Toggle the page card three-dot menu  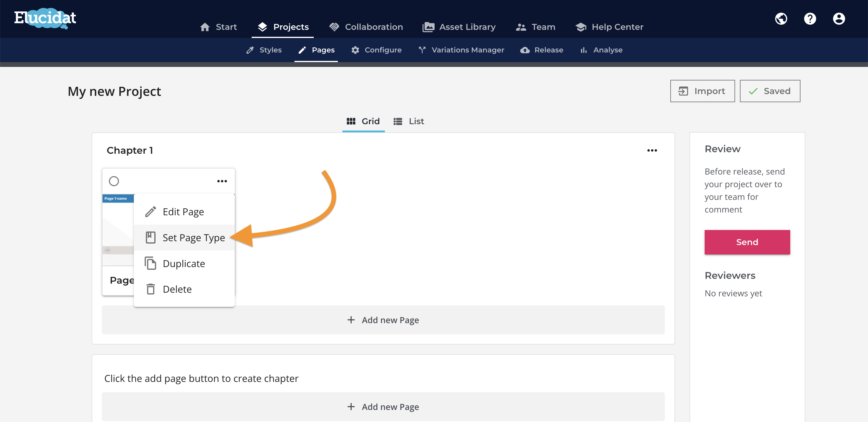coord(222,181)
